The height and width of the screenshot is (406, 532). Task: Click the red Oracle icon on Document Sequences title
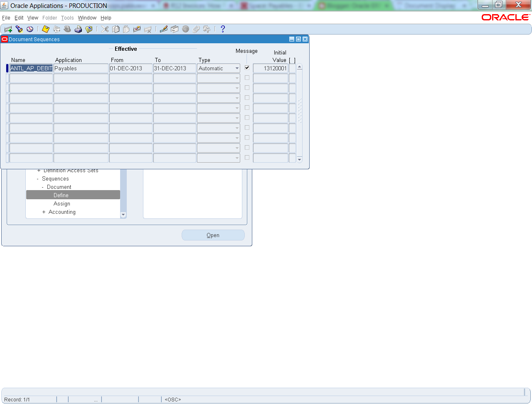[5, 39]
